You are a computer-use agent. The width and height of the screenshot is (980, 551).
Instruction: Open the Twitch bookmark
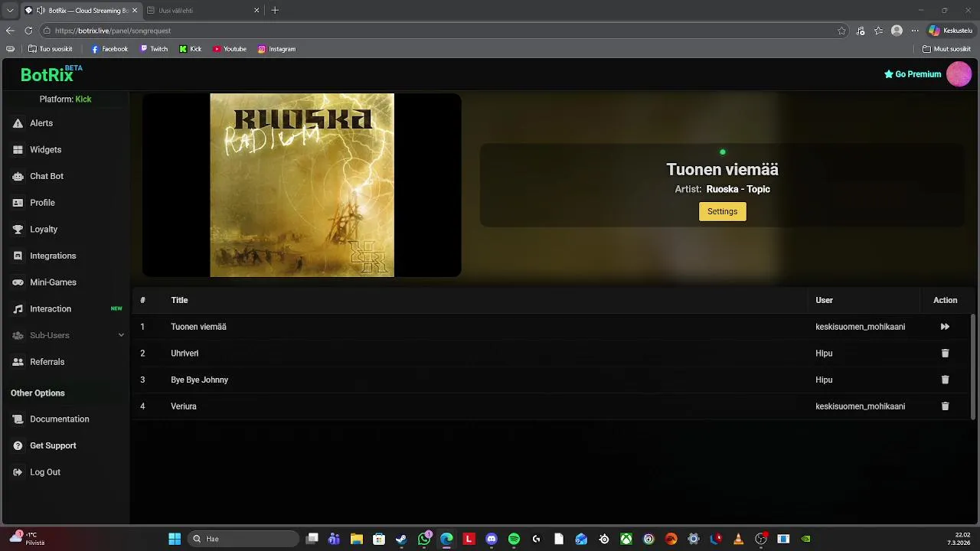[154, 49]
